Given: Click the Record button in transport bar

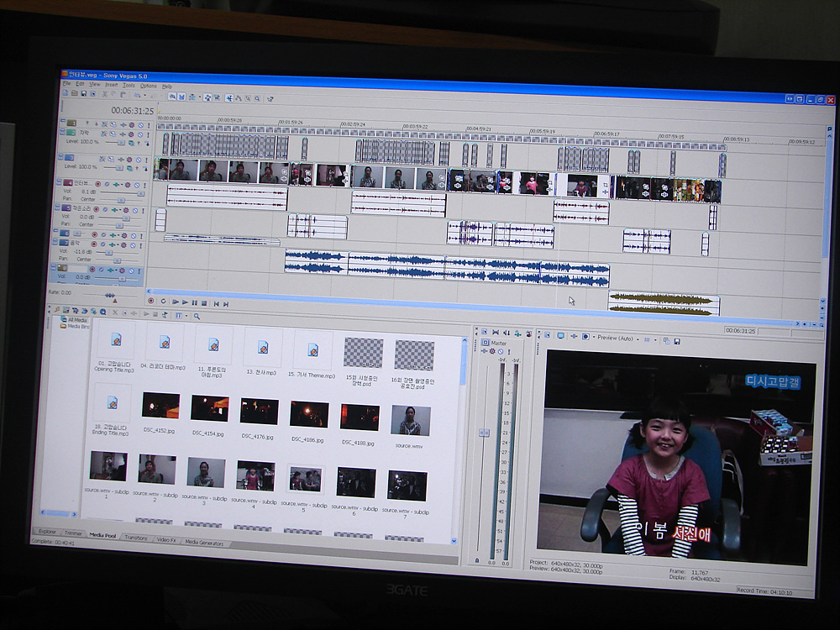Looking at the screenshot, I should [x=151, y=301].
